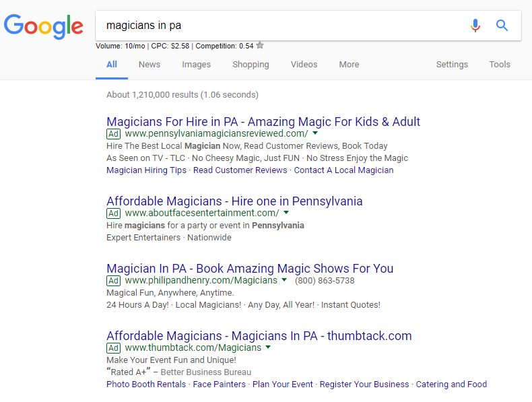Screen dimensions: 532x402
Task: Expand dropdown arrow next to thumbtack.com/Magicians
Action: point(268,347)
